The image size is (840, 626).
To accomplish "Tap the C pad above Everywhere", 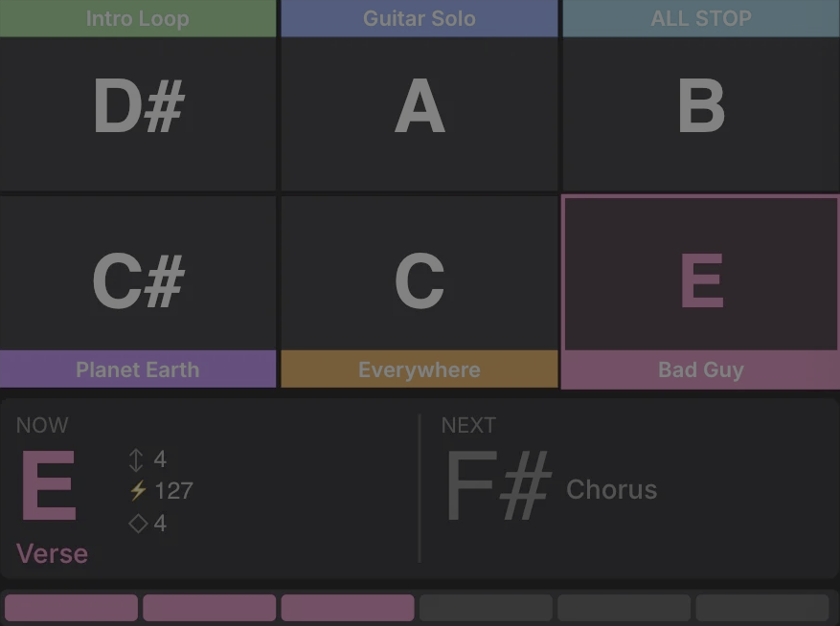I will pyautogui.click(x=420, y=280).
